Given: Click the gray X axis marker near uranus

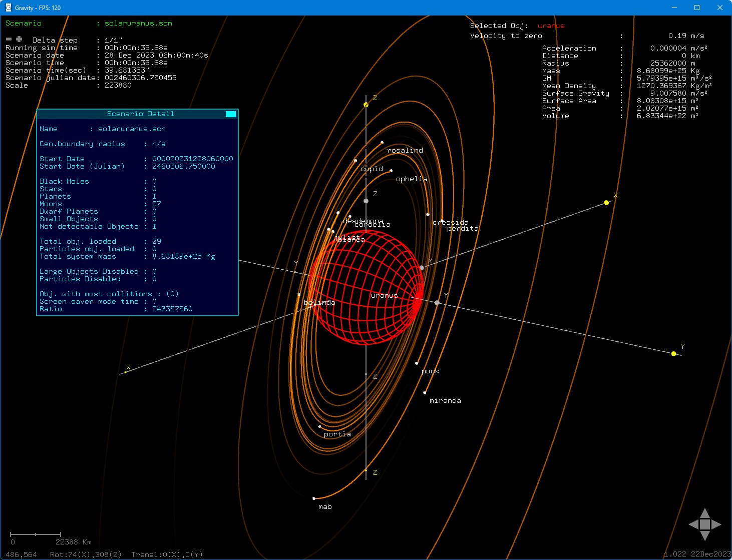Looking at the screenshot, I should point(422,268).
